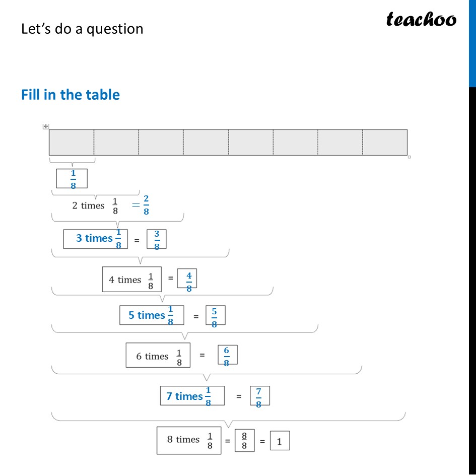
Task: Click the final answer box showing 1
Action: pyautogui.click(x=280, y=440)
